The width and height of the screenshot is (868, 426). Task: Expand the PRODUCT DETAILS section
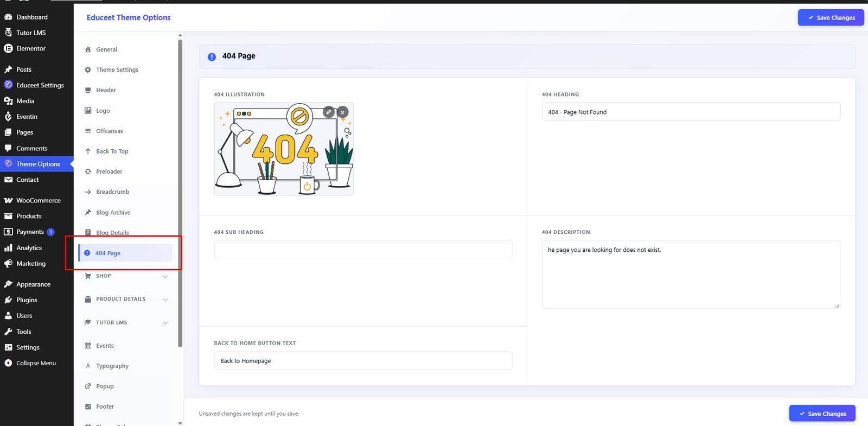pyautogui.click(x=125, y=299)
